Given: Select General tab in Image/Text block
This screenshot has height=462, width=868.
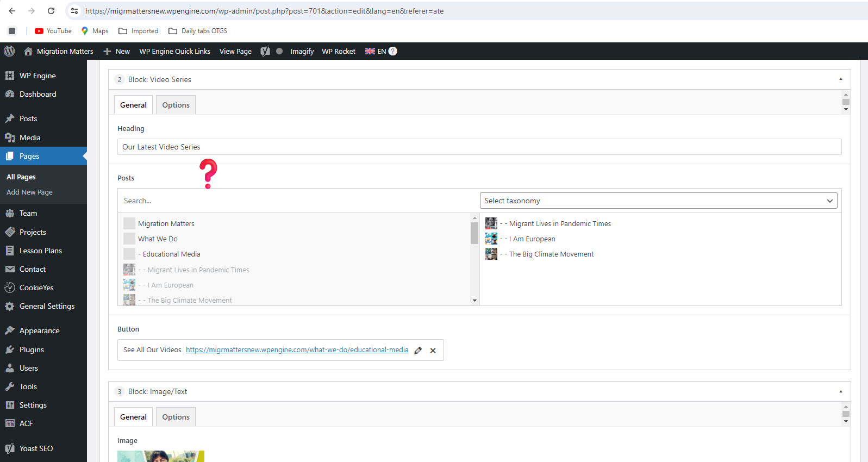Looking at the screenshot, I should [133, 417].
